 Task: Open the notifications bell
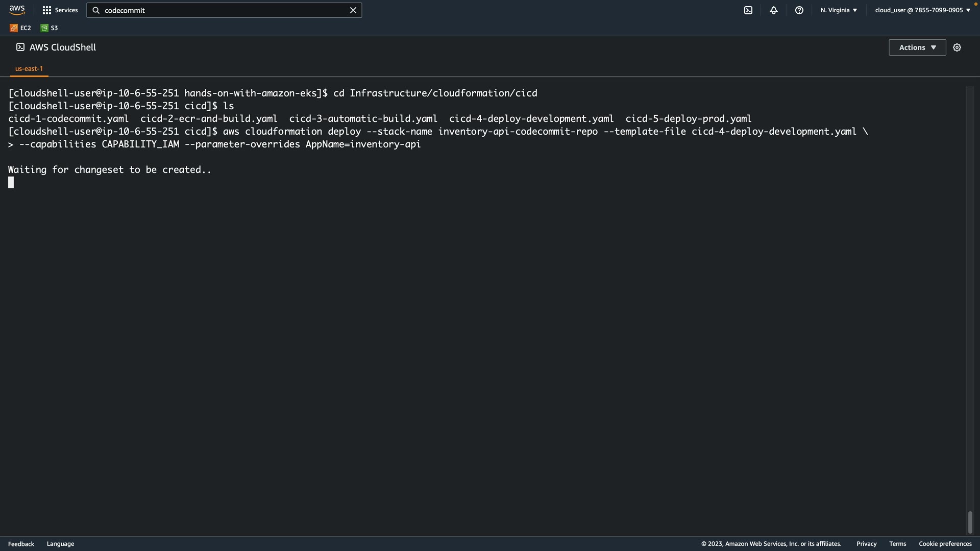point(773,10)
